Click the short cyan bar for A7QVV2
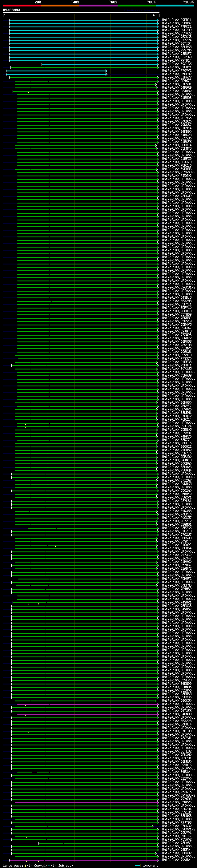 [x=57, y=71]
